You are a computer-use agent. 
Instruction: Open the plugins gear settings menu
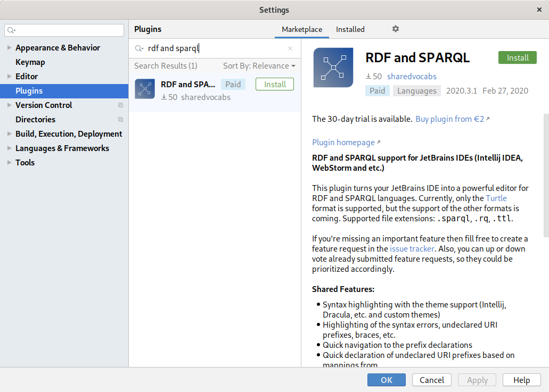[395, 29]
